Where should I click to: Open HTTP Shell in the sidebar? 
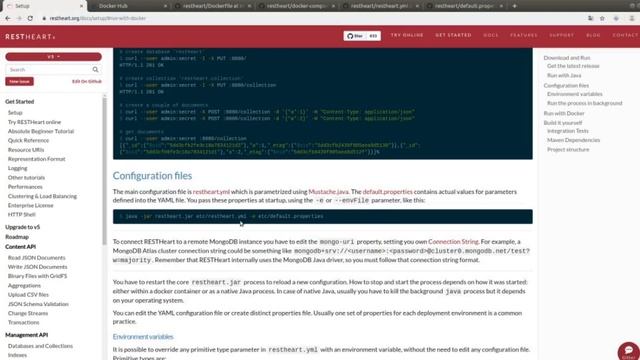[x=22, y=215]
